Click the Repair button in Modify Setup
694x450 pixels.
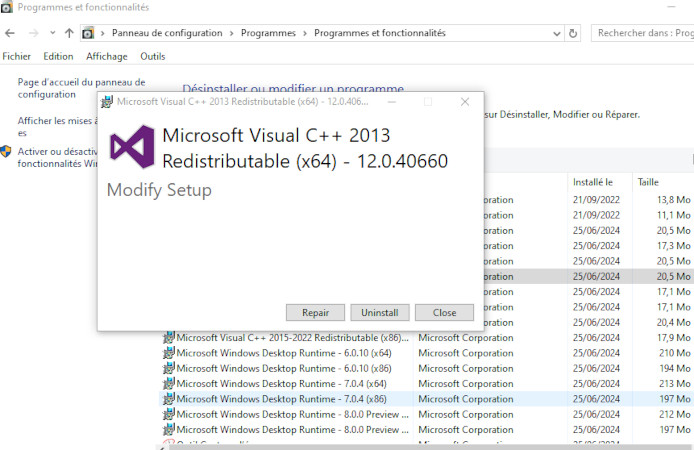pos(315,312)
